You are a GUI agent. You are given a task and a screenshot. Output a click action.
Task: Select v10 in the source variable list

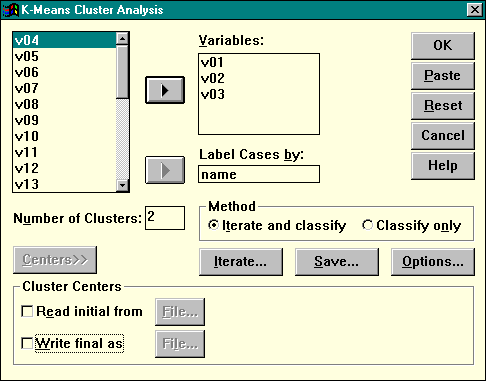(64, 136)
